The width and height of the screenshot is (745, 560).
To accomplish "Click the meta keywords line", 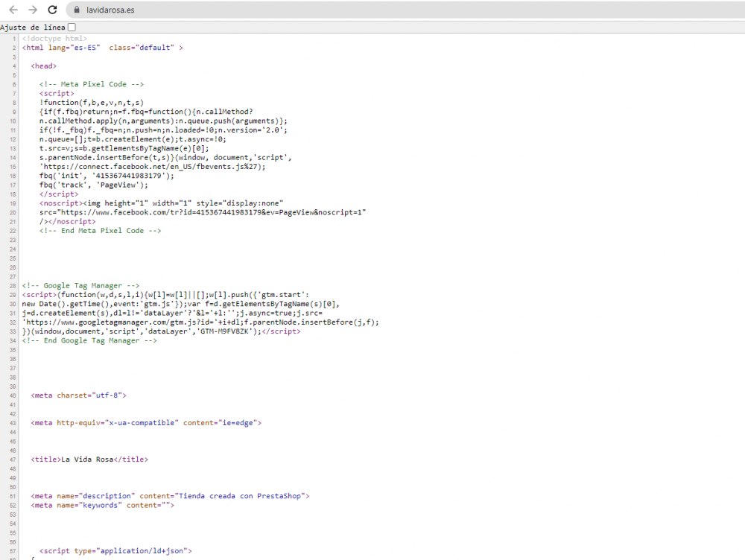I will click(103, 505).
